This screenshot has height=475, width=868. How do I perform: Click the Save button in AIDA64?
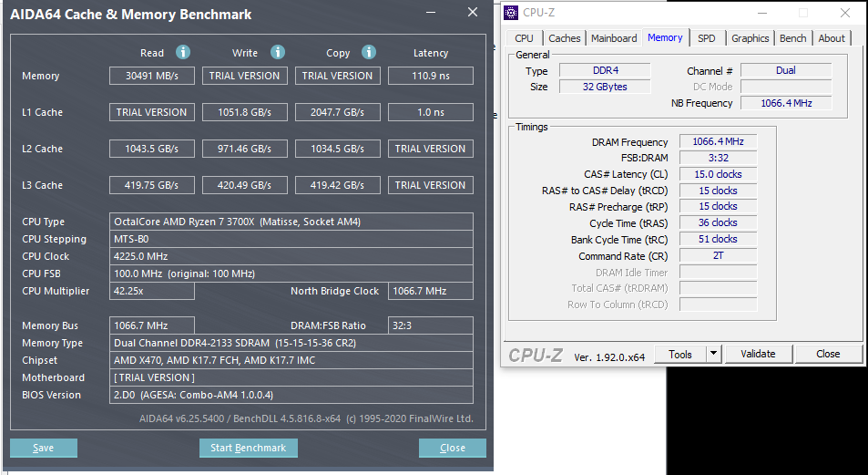pos(43,448)
